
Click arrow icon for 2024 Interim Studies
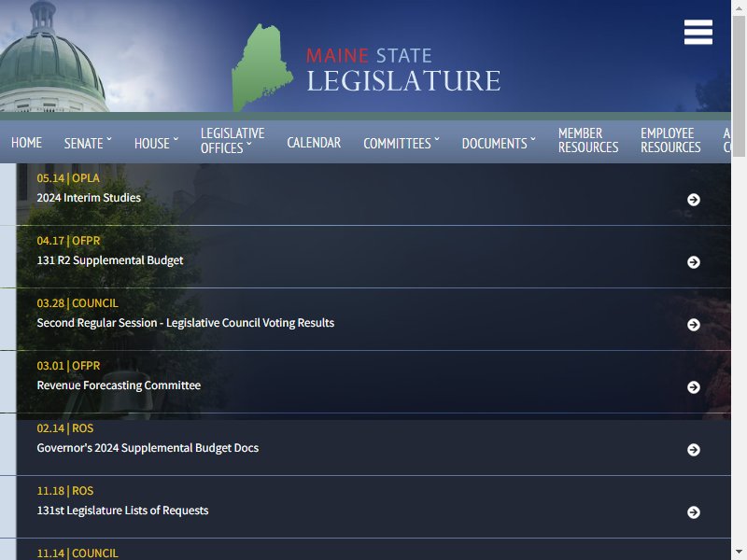tap(694, 200)
